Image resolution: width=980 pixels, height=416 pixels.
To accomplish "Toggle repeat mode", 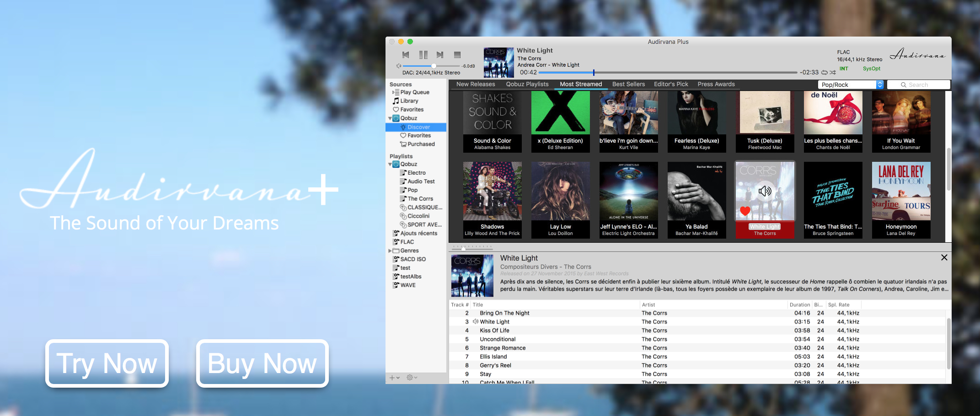I will (x=824, y=72).
